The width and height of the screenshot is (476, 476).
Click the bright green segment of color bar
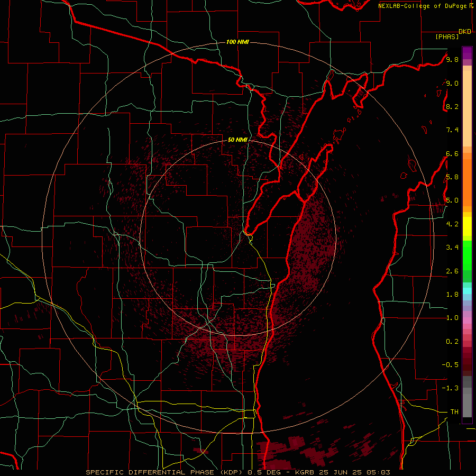click(x=467, y=255)
